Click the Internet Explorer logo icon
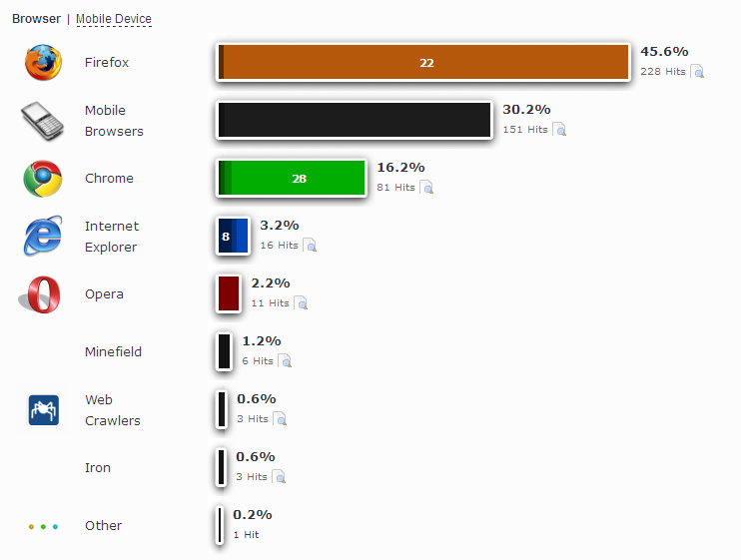The image size is (741, 560). click(x=43, y=236)
